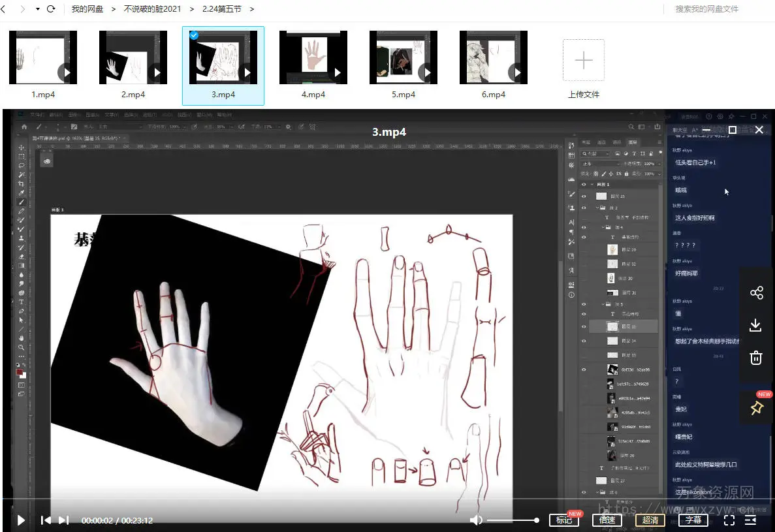Click the pin icon with NEW badge
The image size is (775, 532).
(x=756, y=408)
